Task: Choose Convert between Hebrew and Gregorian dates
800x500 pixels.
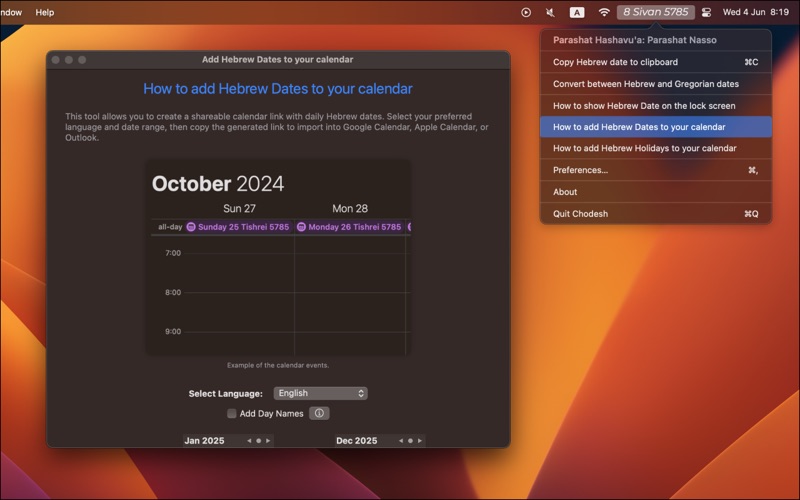Action: 656,84
